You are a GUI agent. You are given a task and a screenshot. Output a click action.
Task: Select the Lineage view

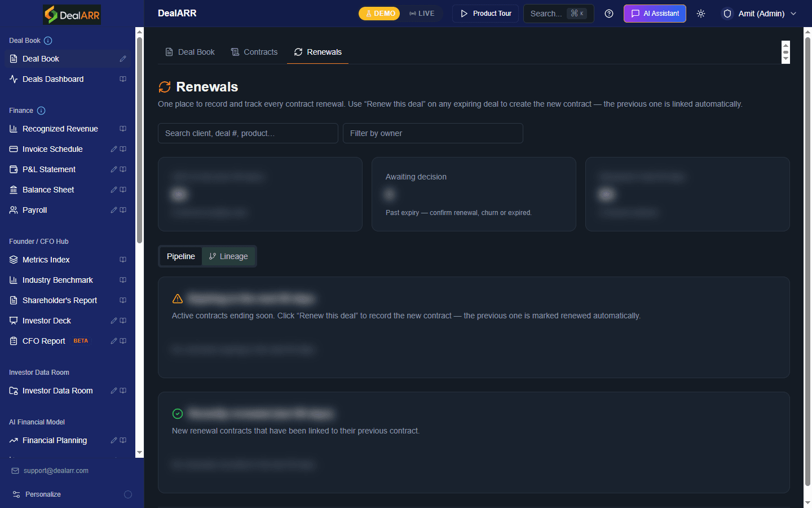(228, 256)
